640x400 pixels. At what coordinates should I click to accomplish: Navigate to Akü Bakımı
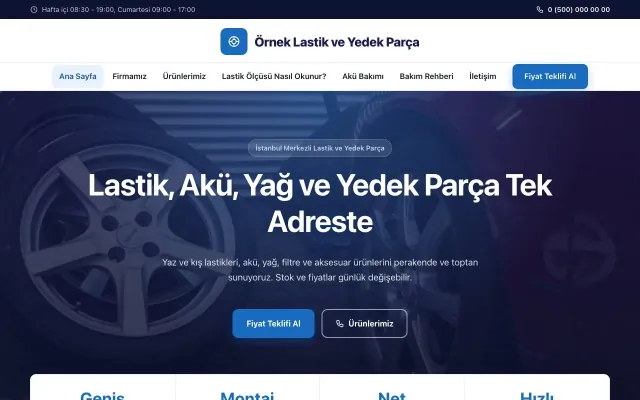pos(363,76)
